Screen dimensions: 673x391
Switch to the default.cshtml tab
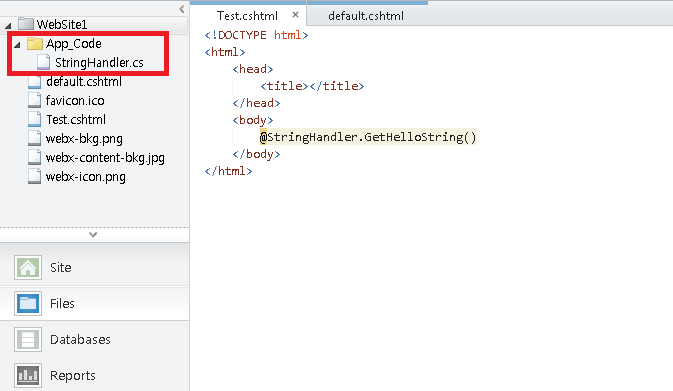tap(366, 16)
